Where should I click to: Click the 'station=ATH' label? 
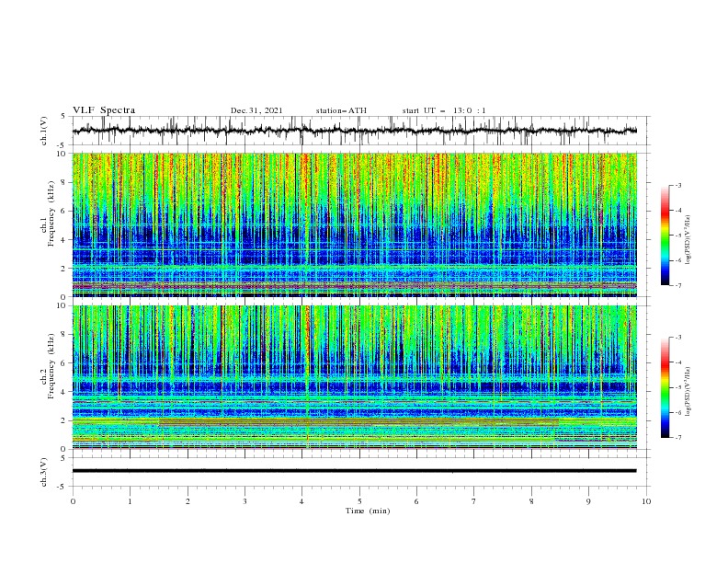pos(341,110)
